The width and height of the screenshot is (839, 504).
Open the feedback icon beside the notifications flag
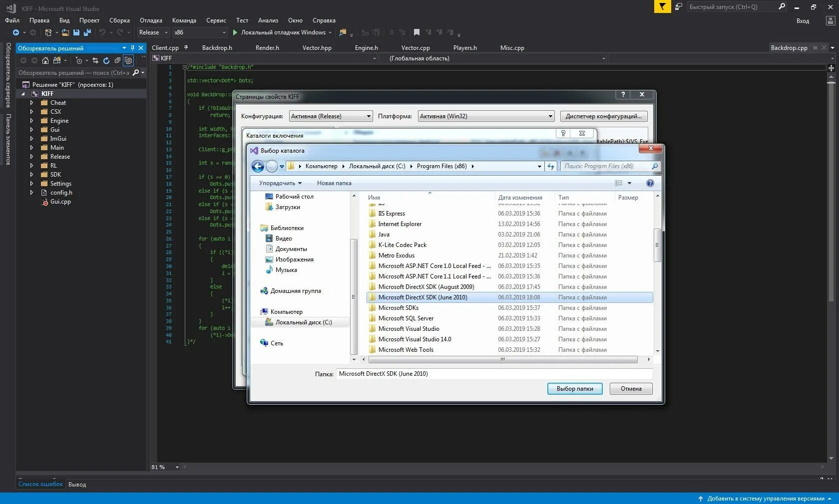click(678, 6)
